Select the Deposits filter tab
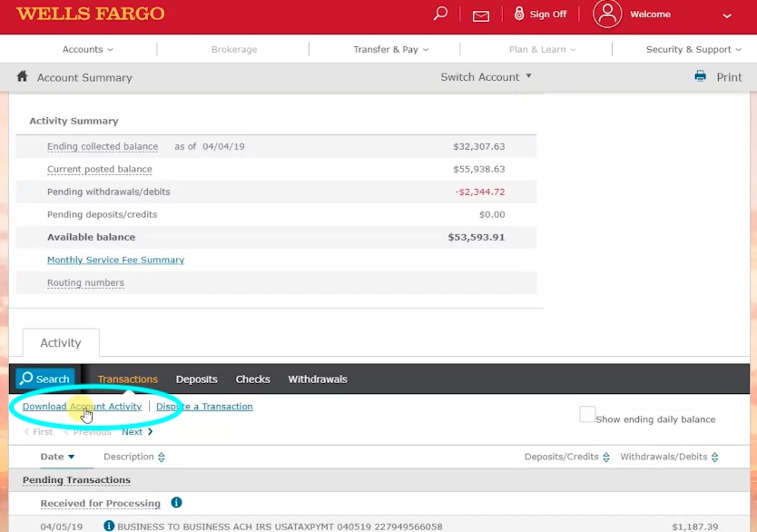757x532 pixels. coord(196,379)
